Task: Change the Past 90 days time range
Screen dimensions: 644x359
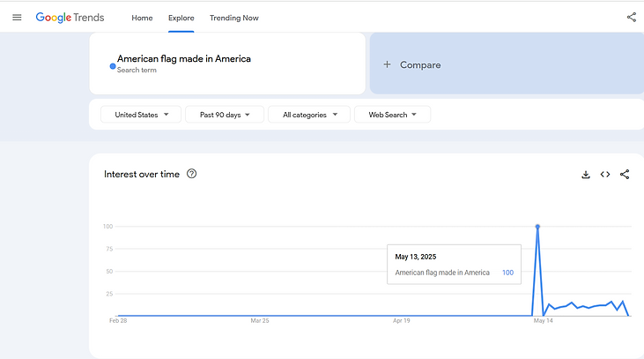Action: coord(225,115)
